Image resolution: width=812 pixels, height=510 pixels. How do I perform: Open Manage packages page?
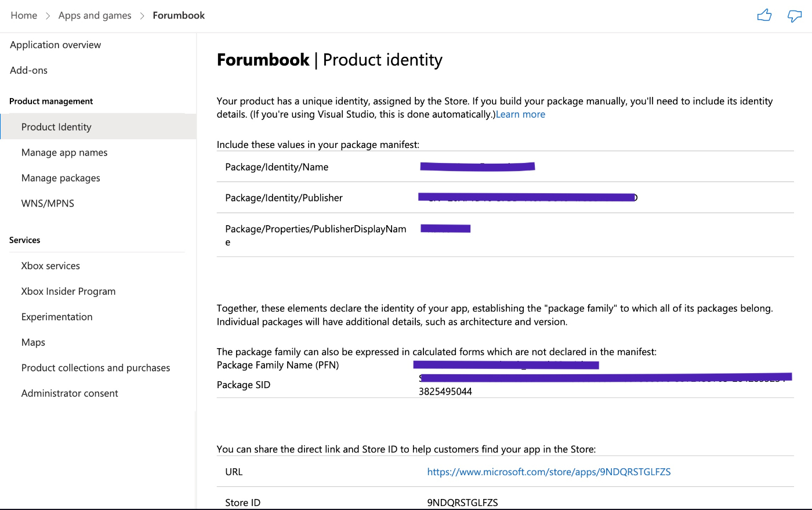61,178
